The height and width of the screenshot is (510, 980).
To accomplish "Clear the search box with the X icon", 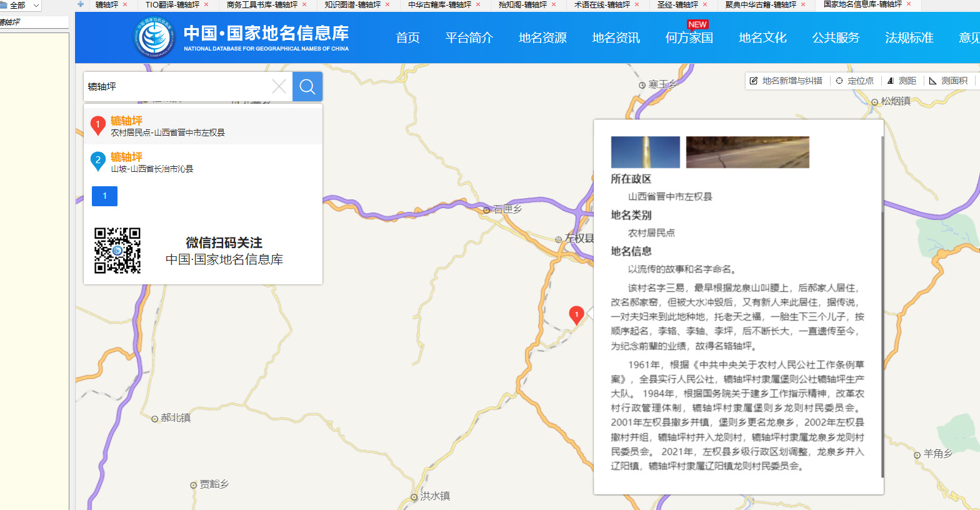I will (x=279, y=86).
